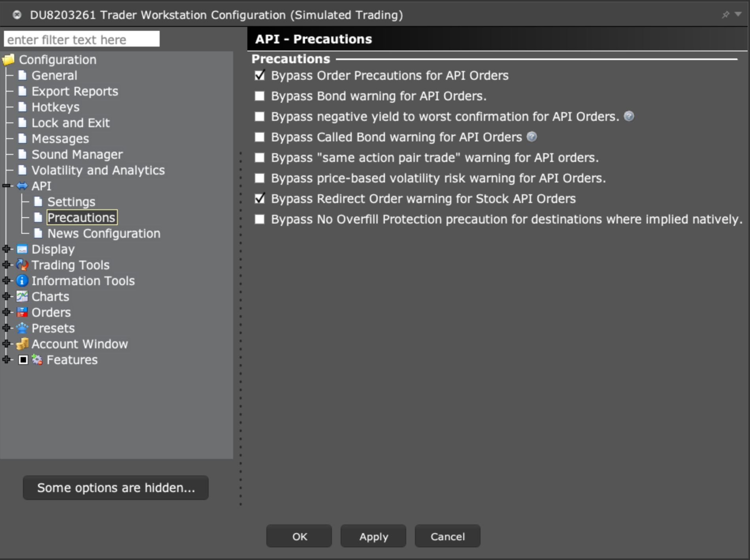Enable Bypass Bond warning for API Orders
The image size is (750, 560).
pos(260,96)
